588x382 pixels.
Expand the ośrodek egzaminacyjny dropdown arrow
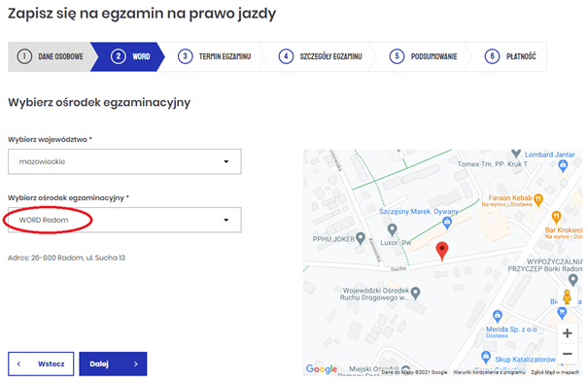tap(226, 220)
